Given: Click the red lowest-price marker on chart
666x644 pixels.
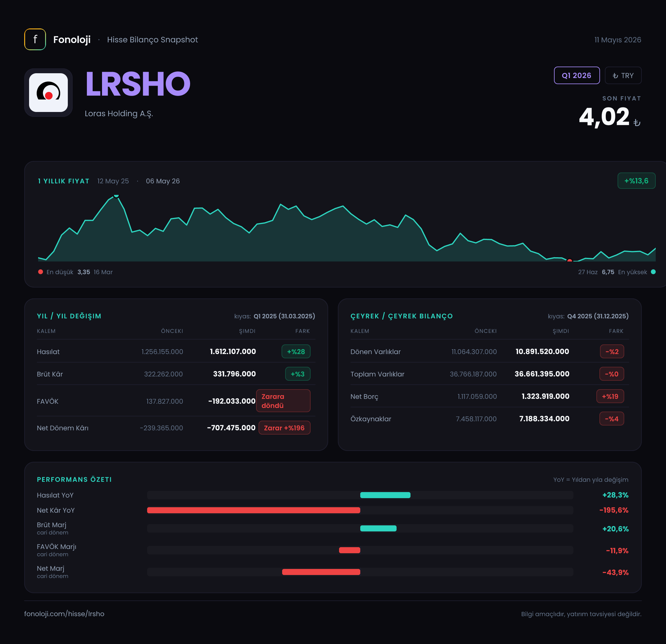Looking at the screenshot, I should pyautogui.click(x=569, y=261).
